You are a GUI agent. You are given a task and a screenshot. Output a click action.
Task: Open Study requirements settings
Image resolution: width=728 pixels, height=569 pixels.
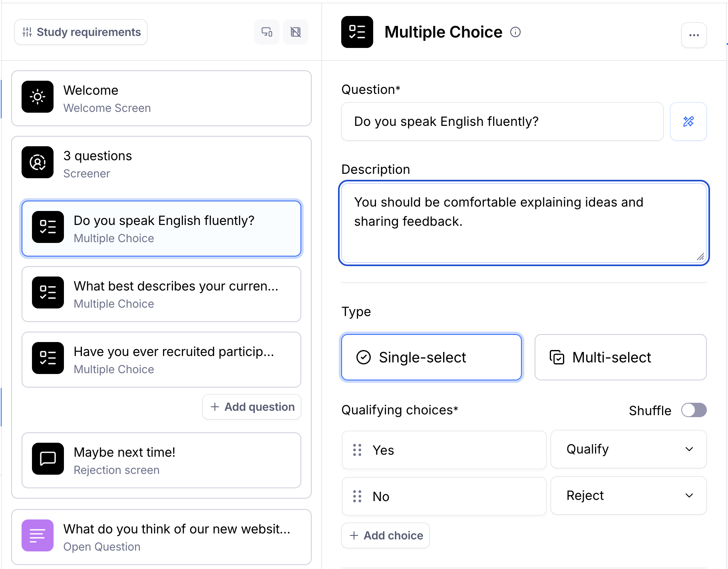(x=81, y=32)
